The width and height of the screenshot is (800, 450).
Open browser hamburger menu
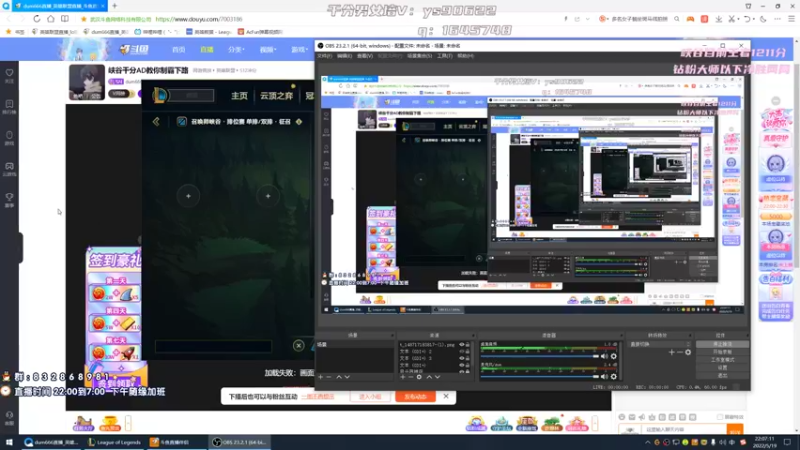pyautogui.click(x=791, y=19)
